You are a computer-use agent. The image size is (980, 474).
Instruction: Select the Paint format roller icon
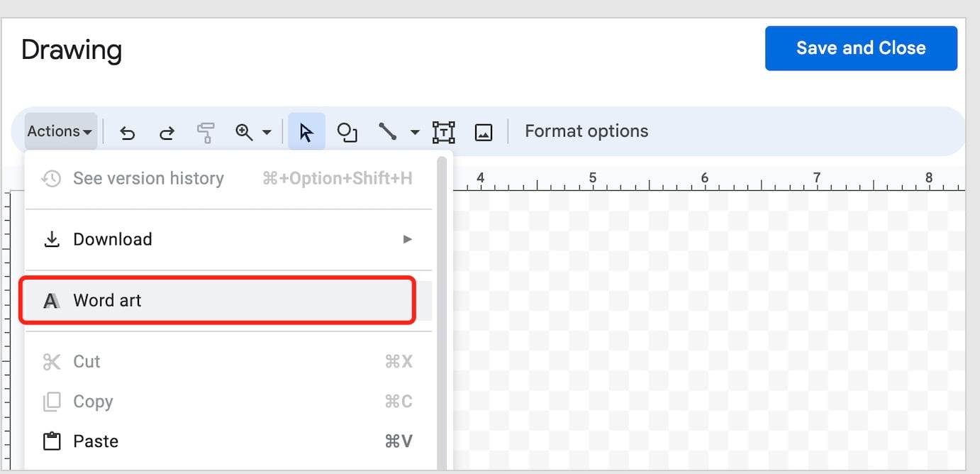[206, 132]
